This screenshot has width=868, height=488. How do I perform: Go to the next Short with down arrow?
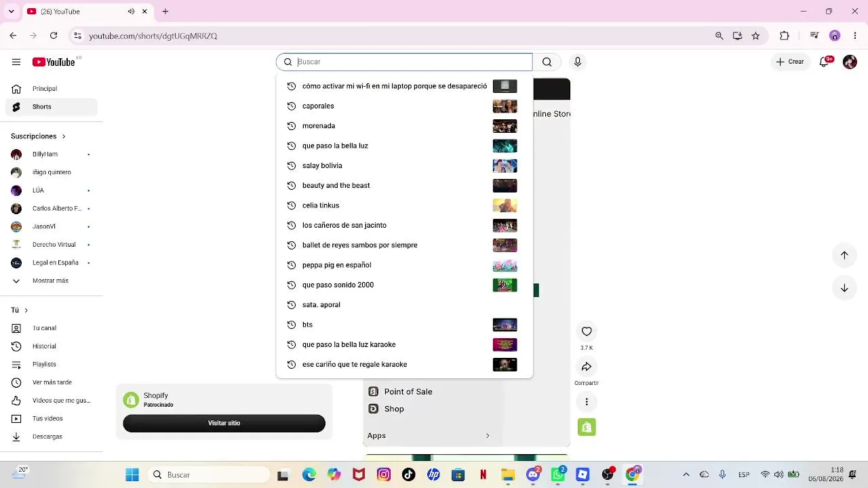(844, 288)
